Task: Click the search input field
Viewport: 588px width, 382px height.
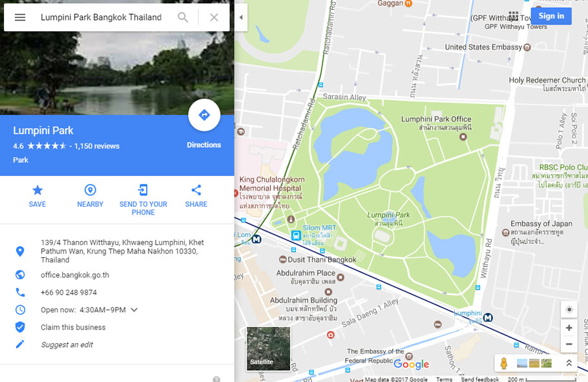Action: tap(101, 17)
